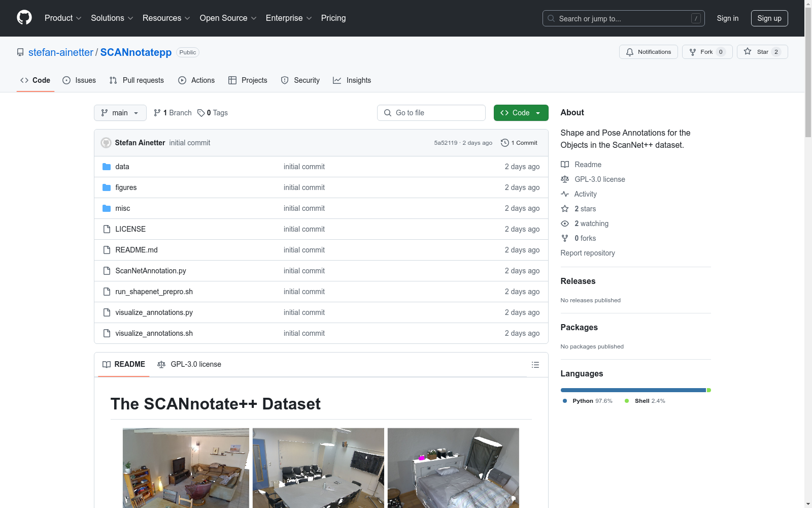This screenshot has width=812, height=508.
Task: Click the bell icon in Notifications
Action: click(630, 52)
